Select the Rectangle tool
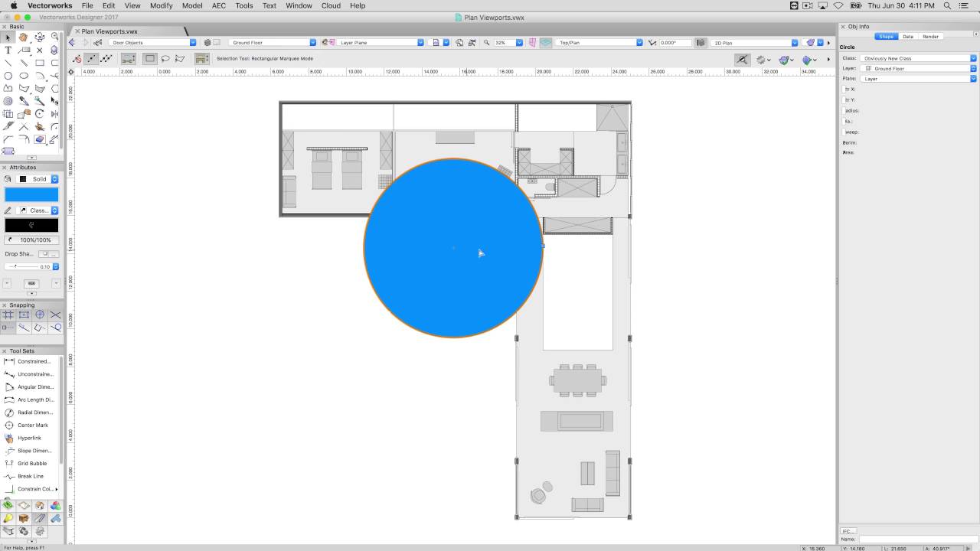 coord(39,63)
